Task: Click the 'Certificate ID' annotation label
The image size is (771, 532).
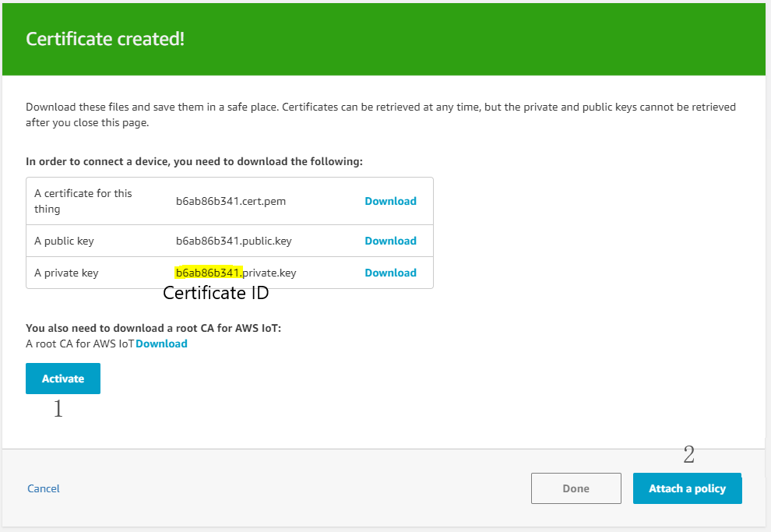Action: click(215, 293)
